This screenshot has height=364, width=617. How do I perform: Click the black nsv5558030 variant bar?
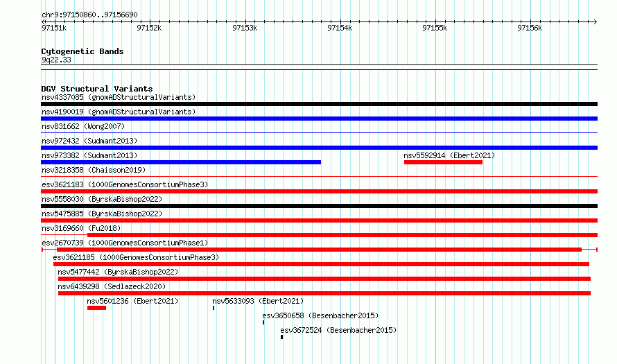point(319,206)
